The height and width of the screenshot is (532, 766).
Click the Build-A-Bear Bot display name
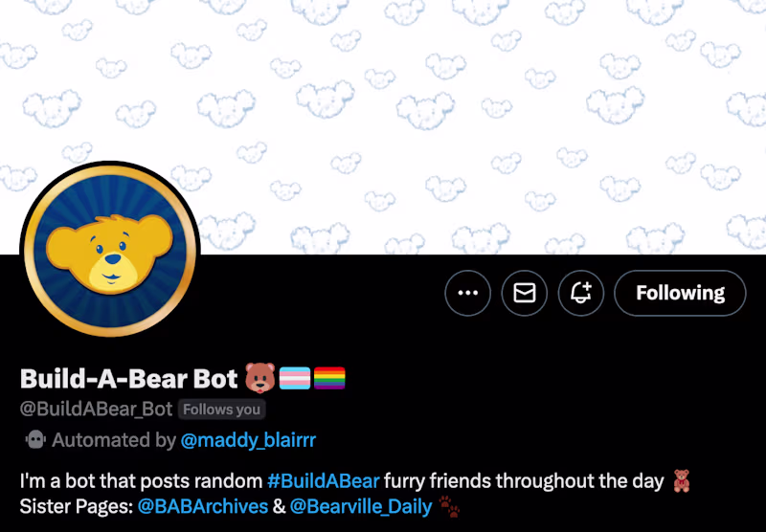tap(128, 378)
